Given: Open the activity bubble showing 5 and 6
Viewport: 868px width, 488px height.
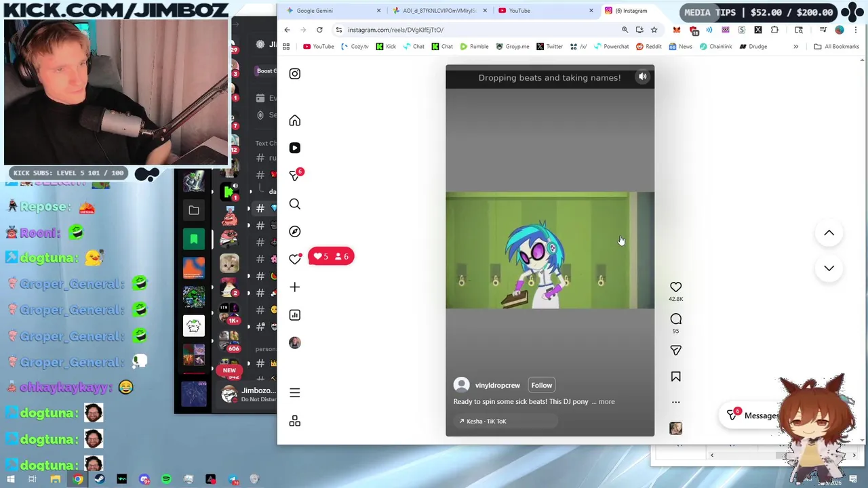Looking at the screenshot, I should tap(331, 256).
